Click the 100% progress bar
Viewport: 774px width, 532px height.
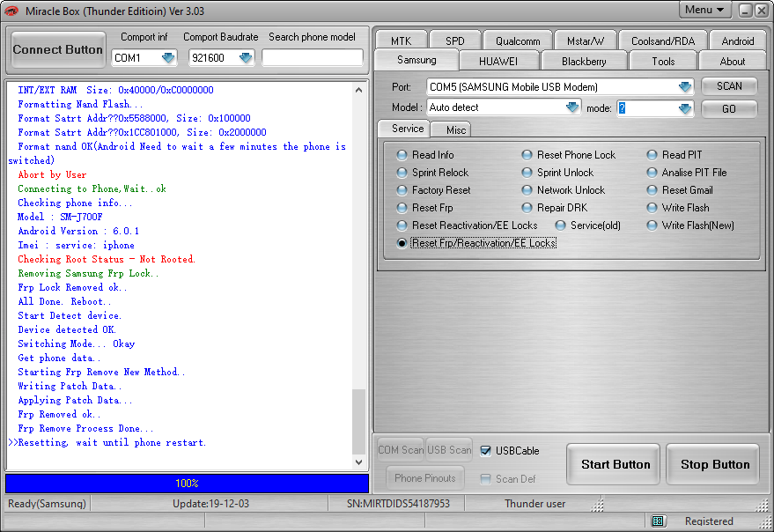click(x=187, y=484)
